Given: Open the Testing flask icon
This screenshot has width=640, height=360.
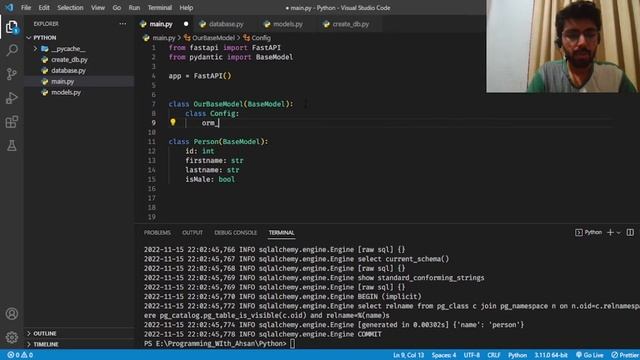Looking at the screenshot, I should coord(12,145).
